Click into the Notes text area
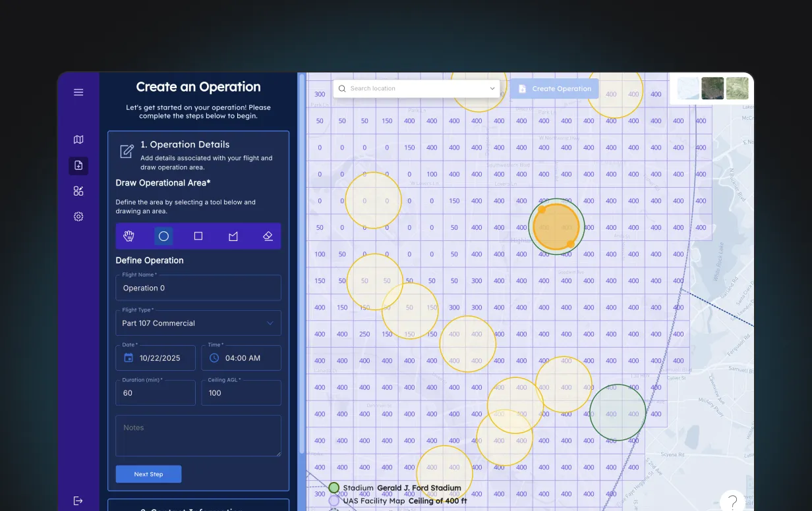Viewport: 812px width, 511px height. [198, 435]
